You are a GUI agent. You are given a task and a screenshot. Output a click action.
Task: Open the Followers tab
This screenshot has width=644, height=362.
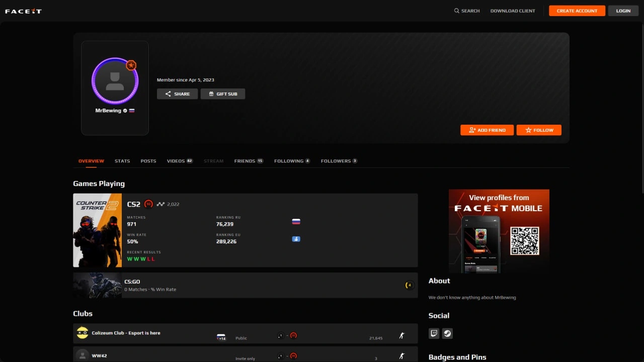(x=339, y=161)
